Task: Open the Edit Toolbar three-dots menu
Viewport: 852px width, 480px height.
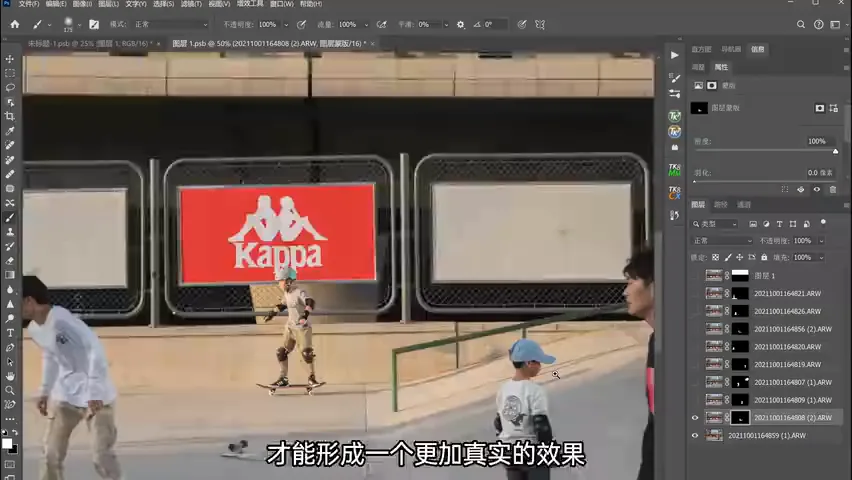Action: click(10, 419)
